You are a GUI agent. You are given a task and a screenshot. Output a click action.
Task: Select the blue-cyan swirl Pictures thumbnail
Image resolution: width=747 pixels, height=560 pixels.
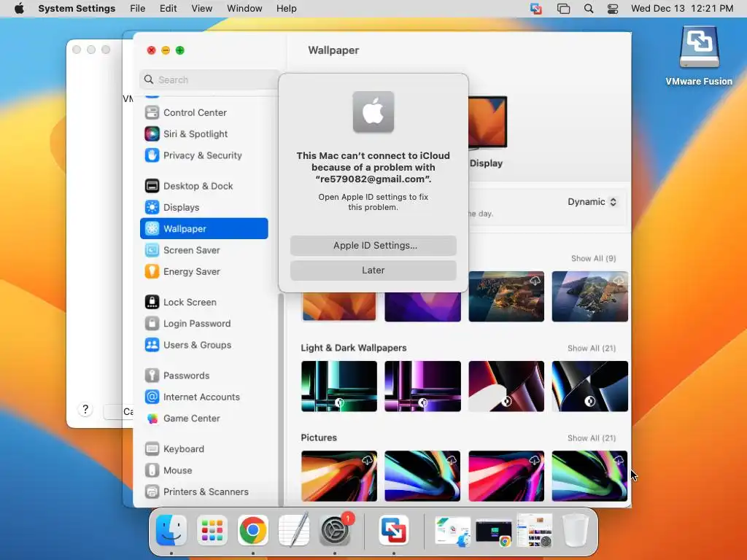tap(422, 476)
